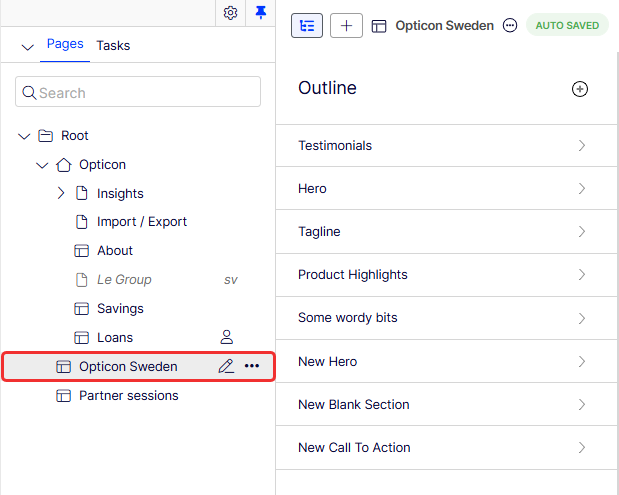Expand Tagline with its chevron
Screen dimensions: 619x495
coord(582,232)
